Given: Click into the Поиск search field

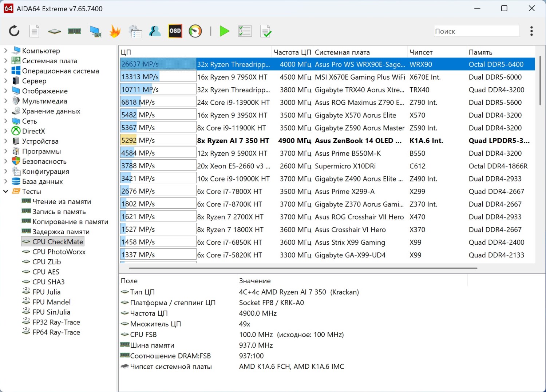Looking at the screenshot, I should 476,31.
